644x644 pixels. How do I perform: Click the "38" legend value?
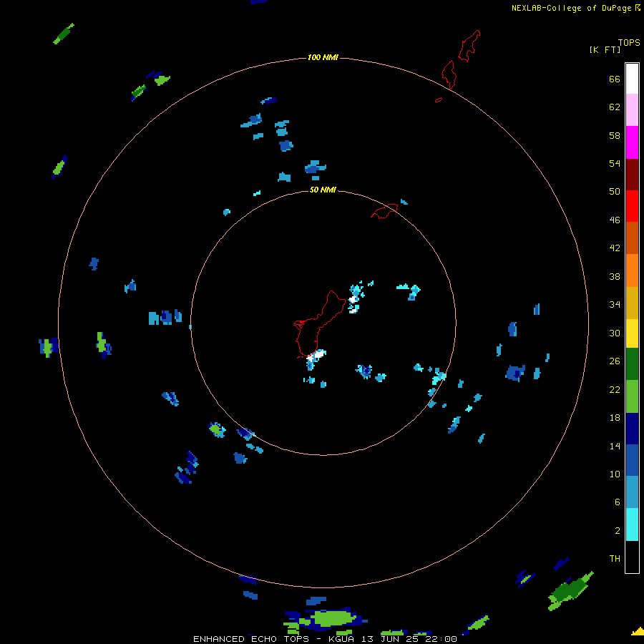pyautogui.click(x=615, y=276)
